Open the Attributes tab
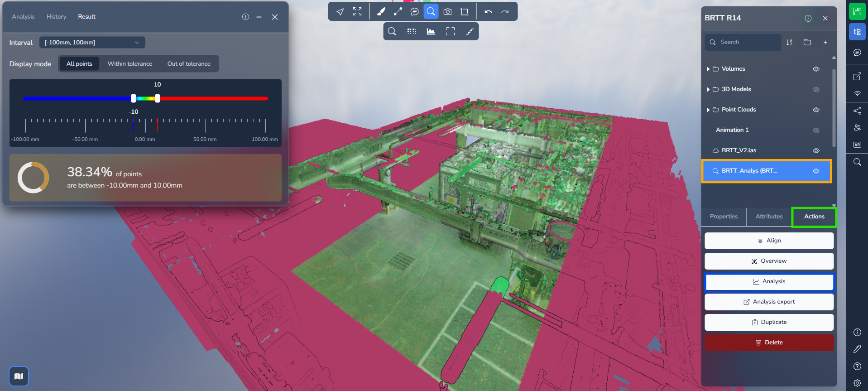This screenshot has height=391, width=868. pos(769,217)
